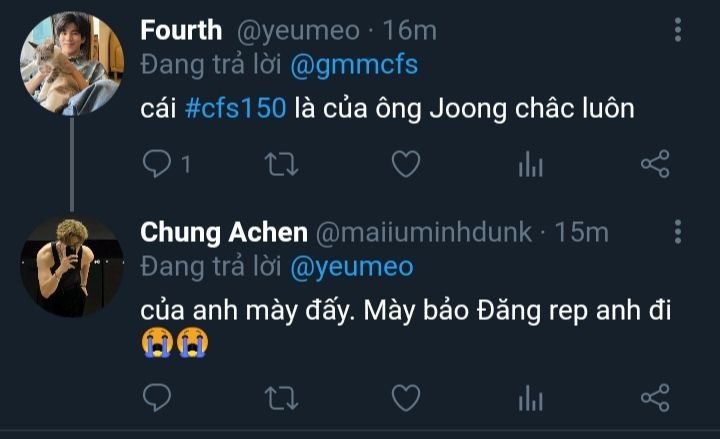Retweet Fourth's tweet about #cfs150
Image resolution: width=720 pixels, height=439 pixels.
pyautogui.click(x=281, y=165)
